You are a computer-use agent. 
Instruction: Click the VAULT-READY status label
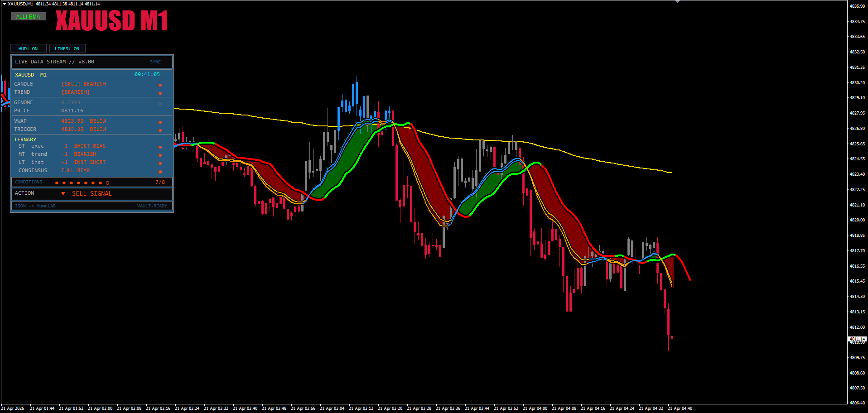pyautogui.click(x=152, y=206)
